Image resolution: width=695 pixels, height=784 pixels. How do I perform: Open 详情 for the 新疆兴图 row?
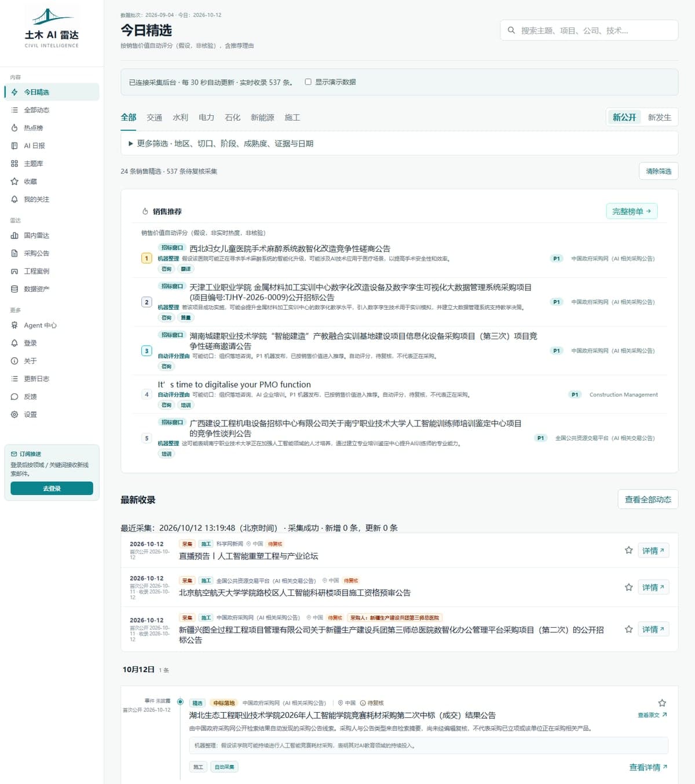(653, 629)
